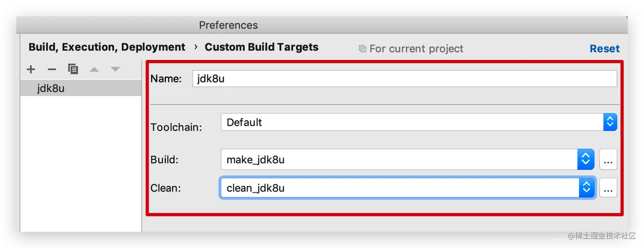Expand the Toolchain dropdown arrow
The width and height of the screenshot is (644, 248).
609,123
